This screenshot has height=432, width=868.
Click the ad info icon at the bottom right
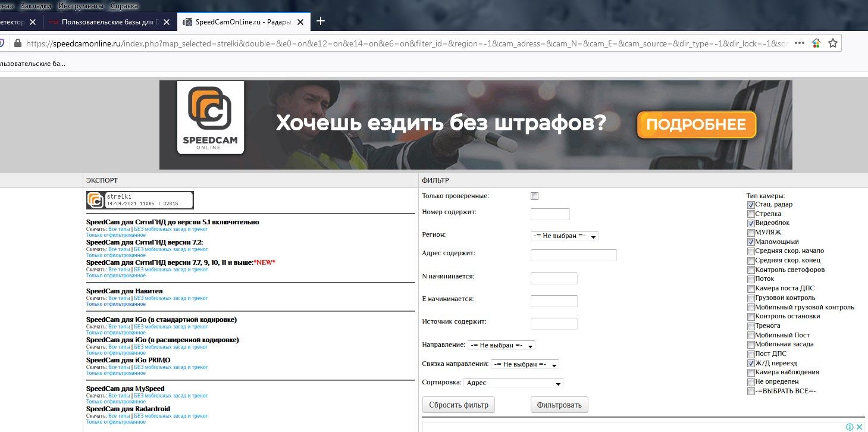point(850,427)
